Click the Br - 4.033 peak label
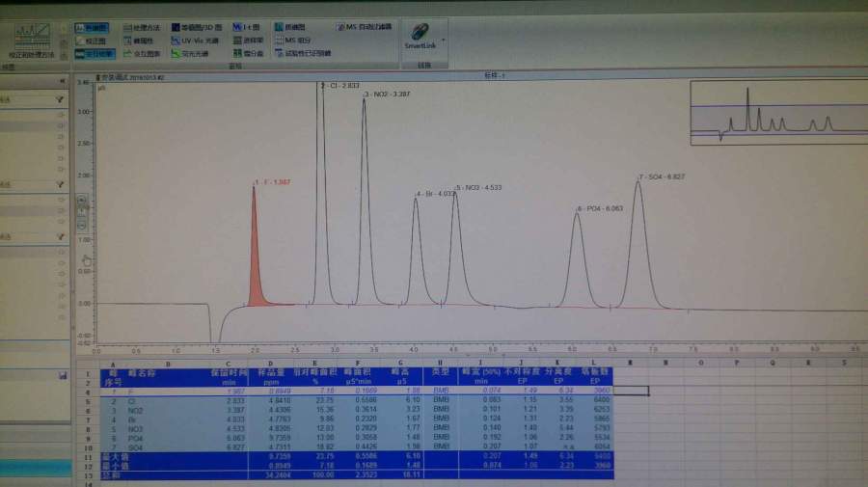The width and height of the screenshot is (868, 487). point(435,194)
